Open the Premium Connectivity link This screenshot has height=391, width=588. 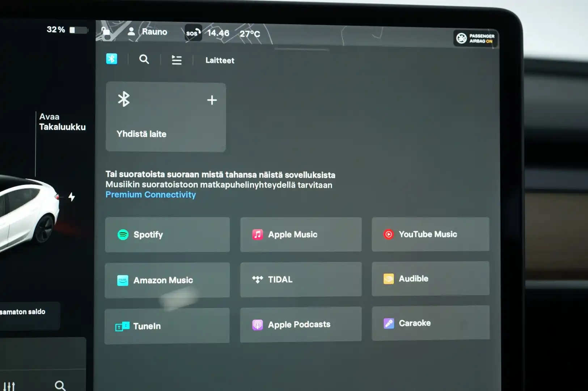(151, 195)
